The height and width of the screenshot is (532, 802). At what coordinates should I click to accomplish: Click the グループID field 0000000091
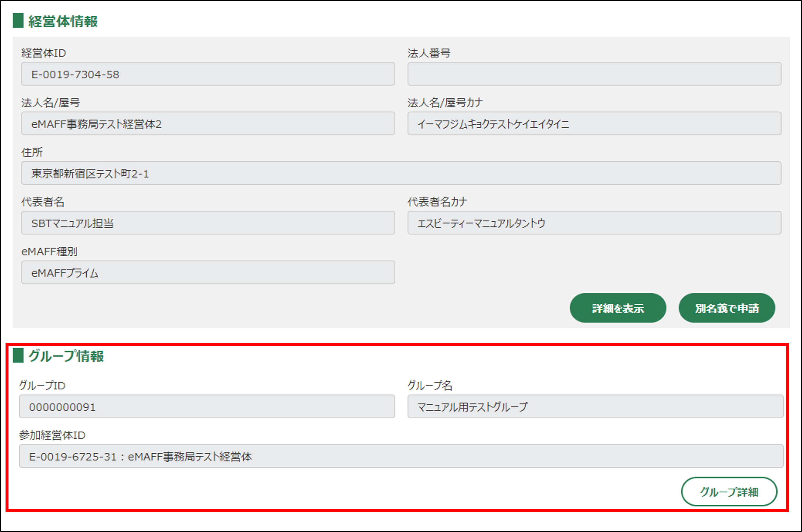click(x=207, y=406)
